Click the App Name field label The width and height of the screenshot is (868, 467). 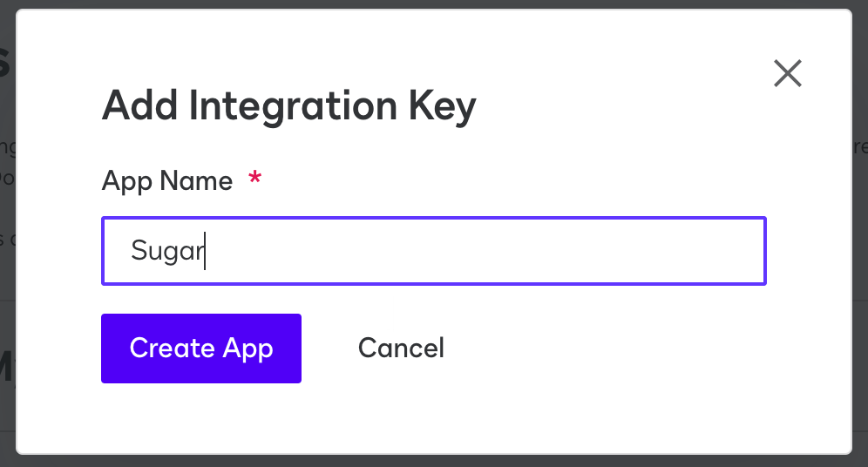167,181
